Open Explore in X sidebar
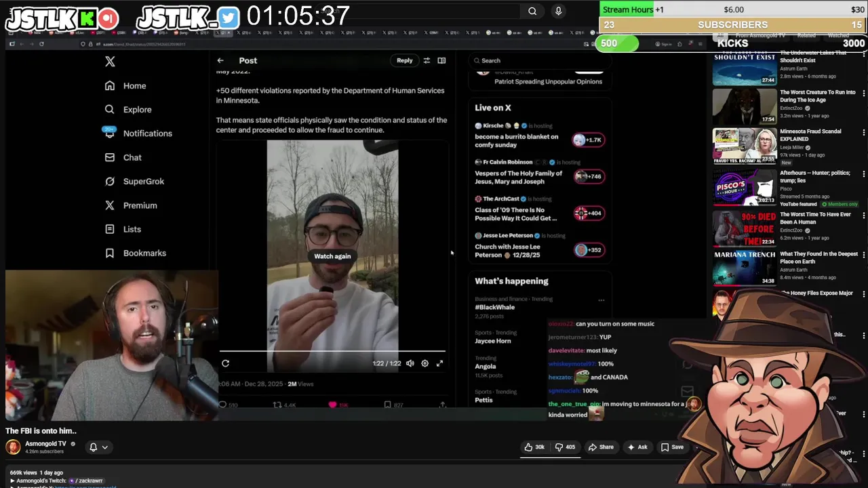This screenshot has height=488, width=868. [128, 110]
